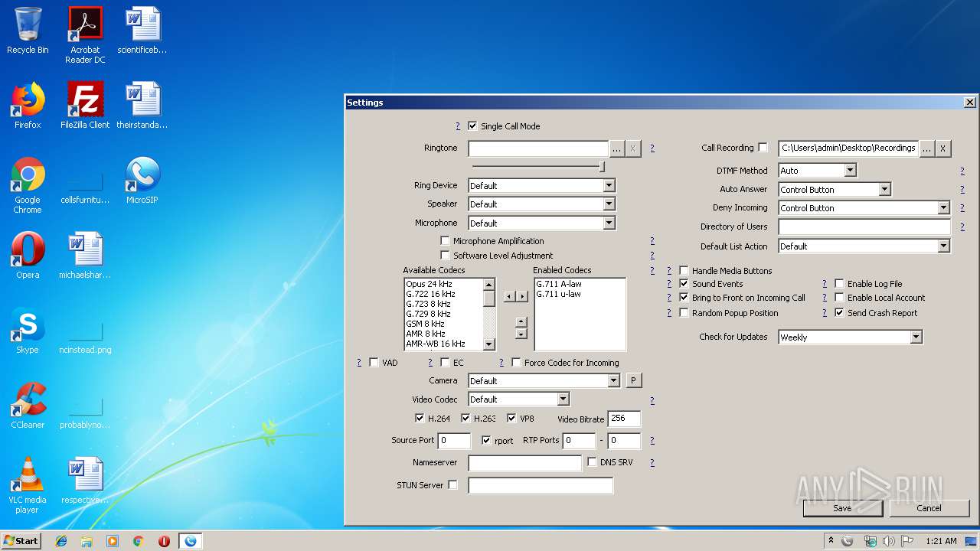Screen dimensions: 980x551
Task: Expand Camera selection dropdown
Action: [613, 380]
